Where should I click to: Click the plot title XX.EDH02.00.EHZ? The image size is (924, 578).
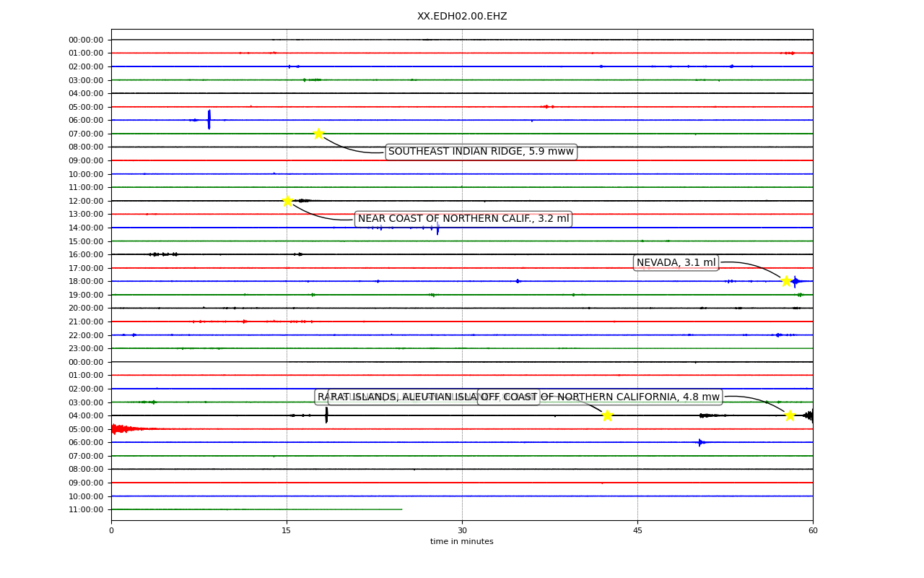pos(462,16)
